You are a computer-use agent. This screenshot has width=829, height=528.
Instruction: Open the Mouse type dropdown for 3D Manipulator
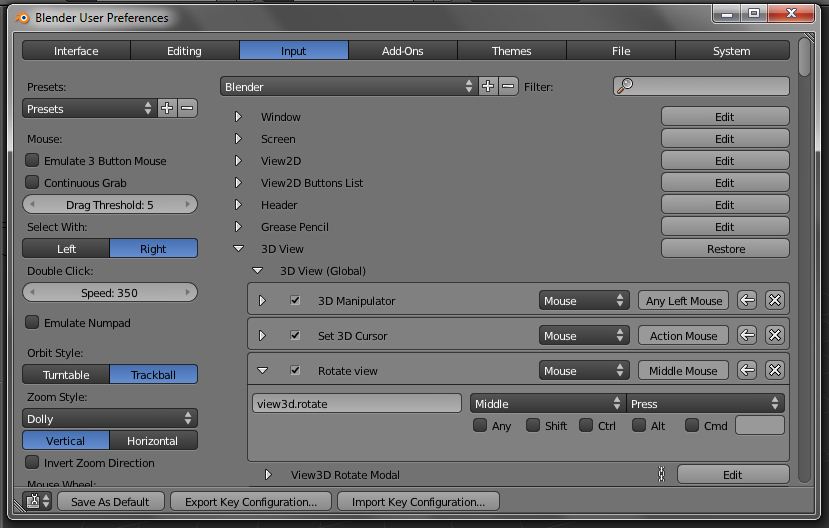(x=584, y=300)
